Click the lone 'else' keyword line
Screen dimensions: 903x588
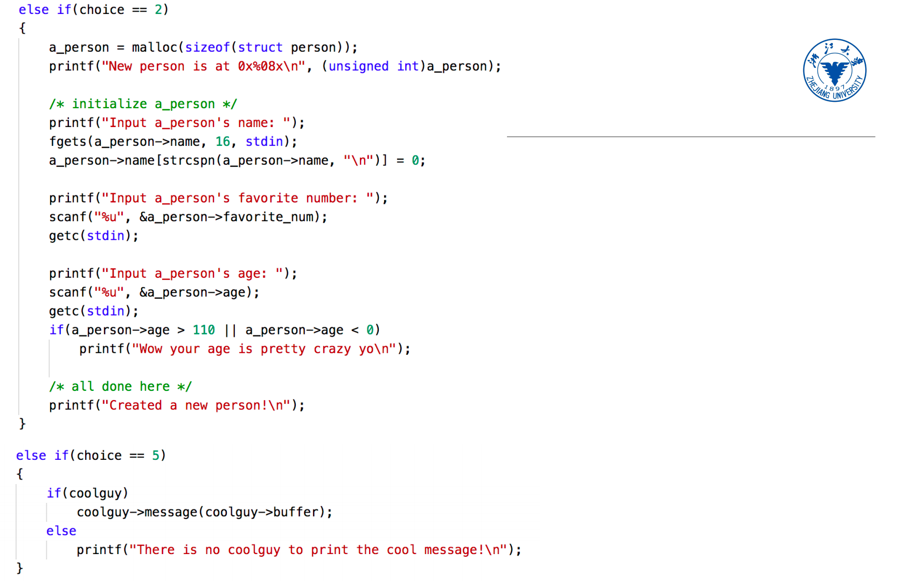pyautogui.click(x=61, y=531)
